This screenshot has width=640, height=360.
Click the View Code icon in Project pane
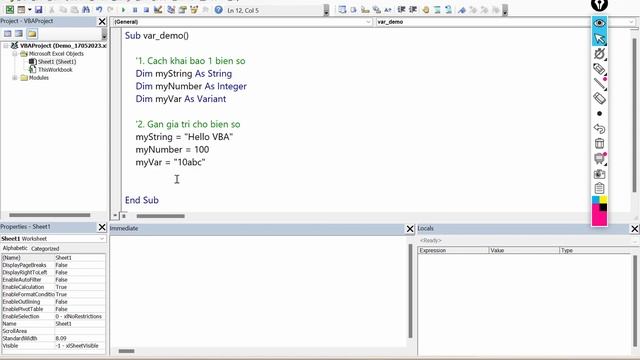click(8, 34)
